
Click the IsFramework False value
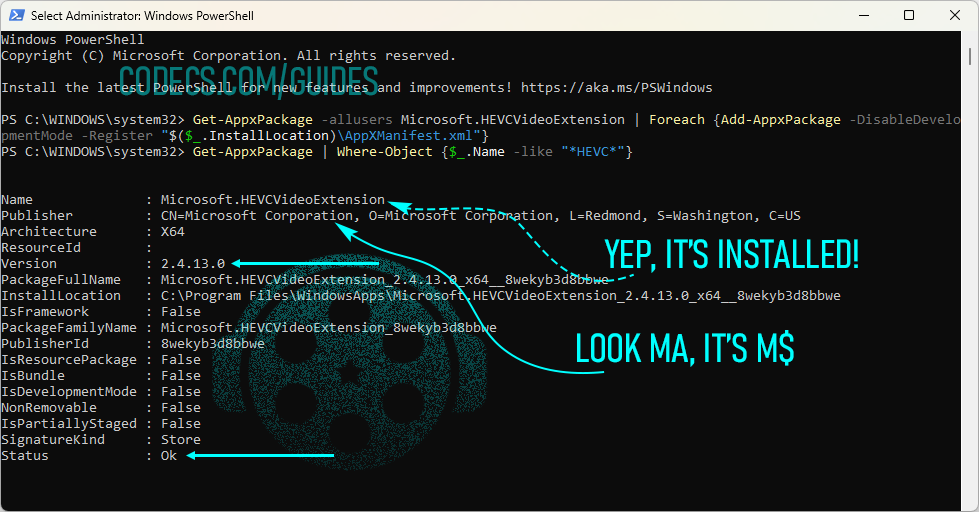(x=181, y=312)
